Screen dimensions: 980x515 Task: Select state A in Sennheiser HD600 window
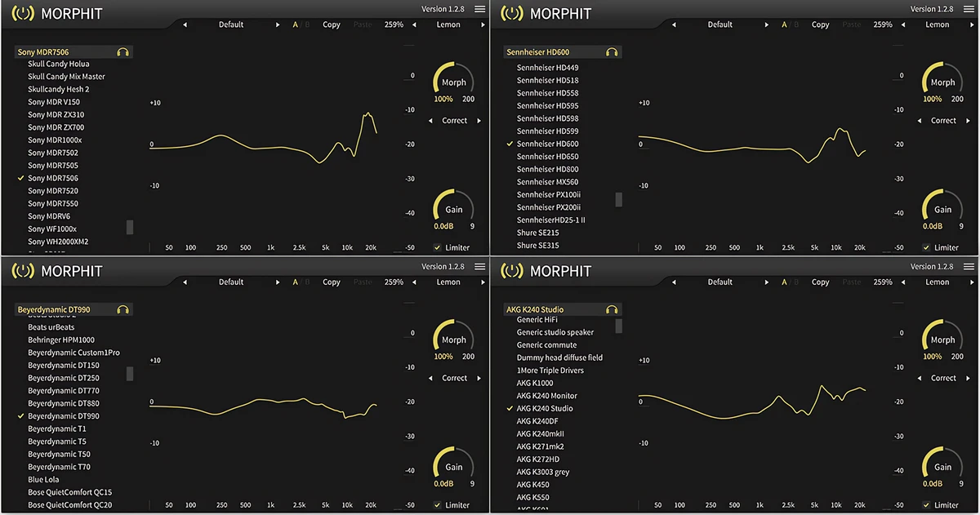pyautogui.click(x=785, y=25)
